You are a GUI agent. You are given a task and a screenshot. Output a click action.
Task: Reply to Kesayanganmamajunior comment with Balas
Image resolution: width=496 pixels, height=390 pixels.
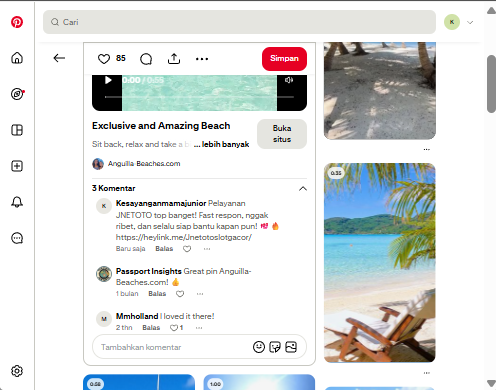164,249
